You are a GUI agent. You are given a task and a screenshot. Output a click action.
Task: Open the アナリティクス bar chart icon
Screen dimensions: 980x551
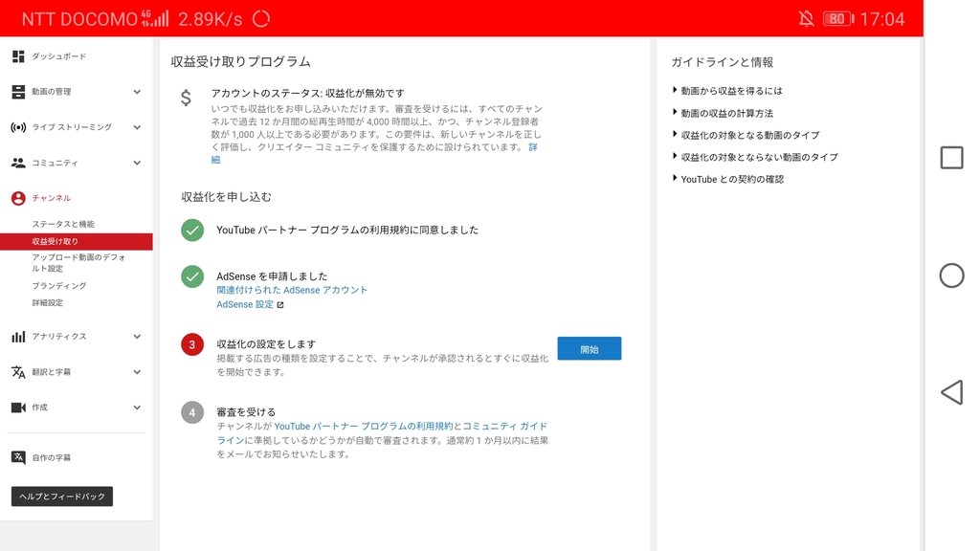tap(18, 337)
